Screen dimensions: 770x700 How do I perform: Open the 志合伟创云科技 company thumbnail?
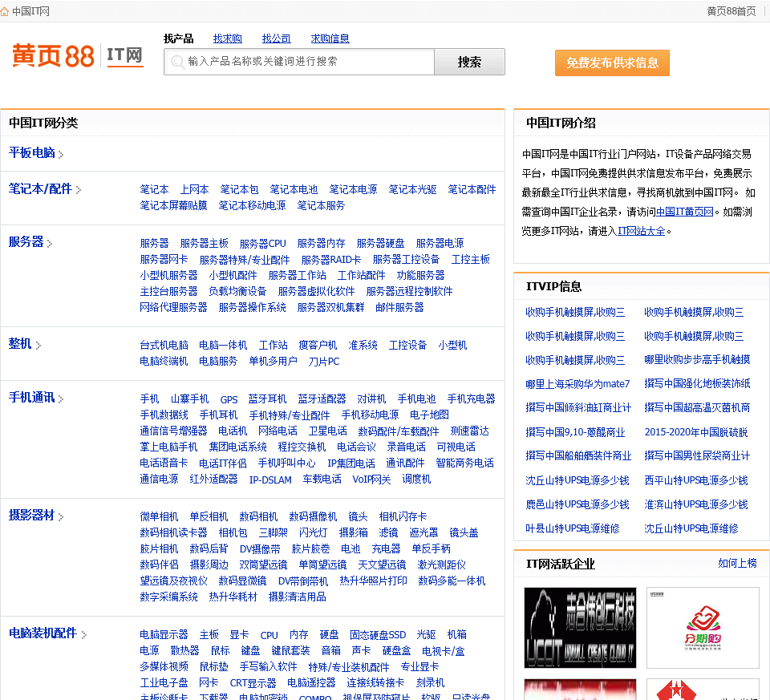580,628
